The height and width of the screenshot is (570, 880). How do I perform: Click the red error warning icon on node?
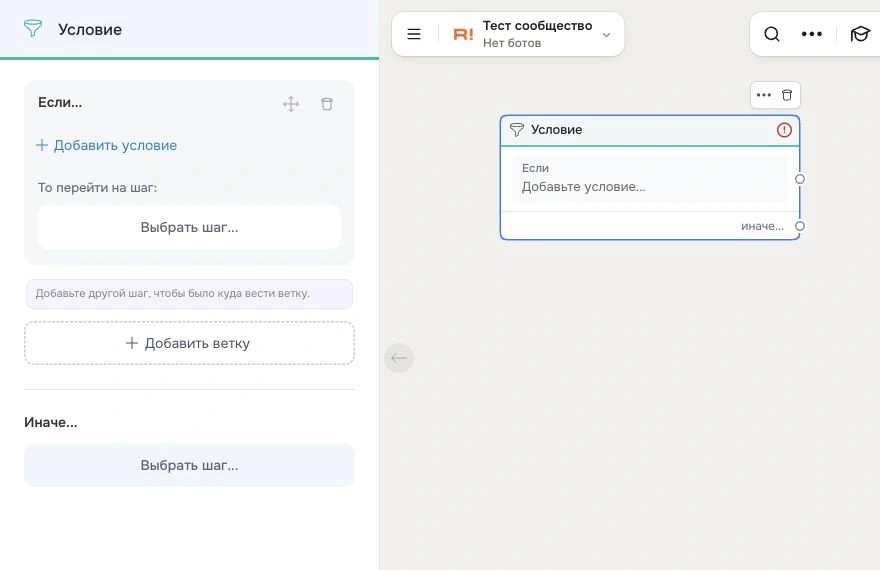pyautogui.click(x=784, y=130)
